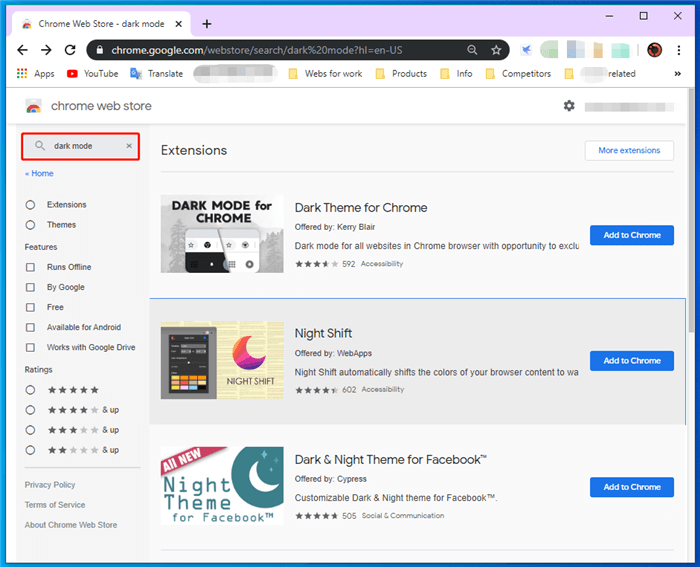The height and width of the screenshot is (567, 700).
Task: Open the Night Shift thumbnail image
Action: (x=222, y=360)
